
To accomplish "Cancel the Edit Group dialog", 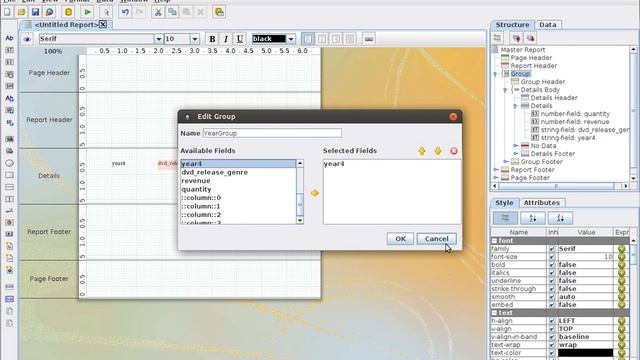I will (436, 239).
